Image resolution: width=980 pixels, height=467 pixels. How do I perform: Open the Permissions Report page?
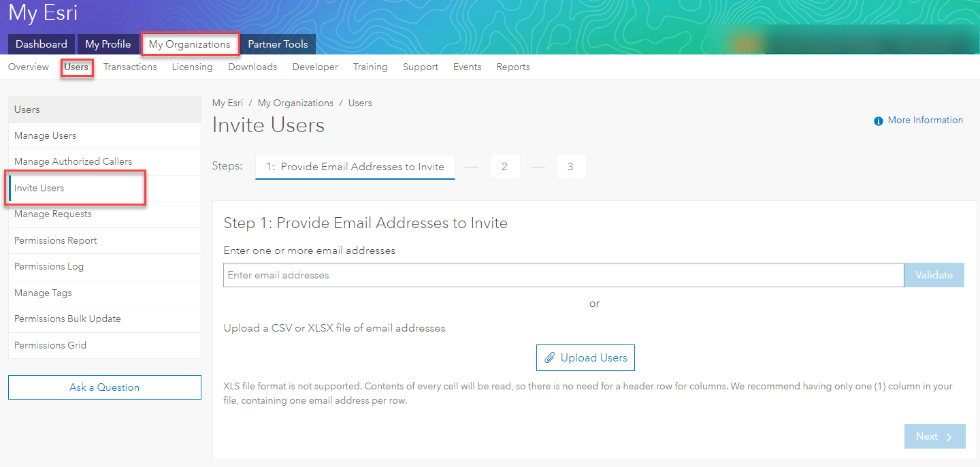[x=55, y=240]
